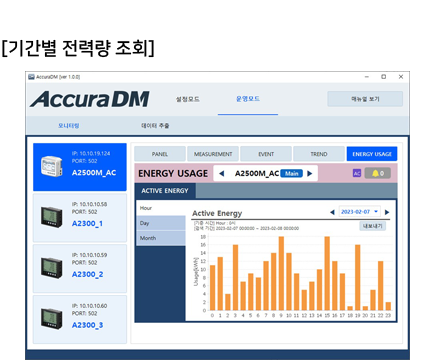Click the hour 15 bar in chart

[327, 273]
